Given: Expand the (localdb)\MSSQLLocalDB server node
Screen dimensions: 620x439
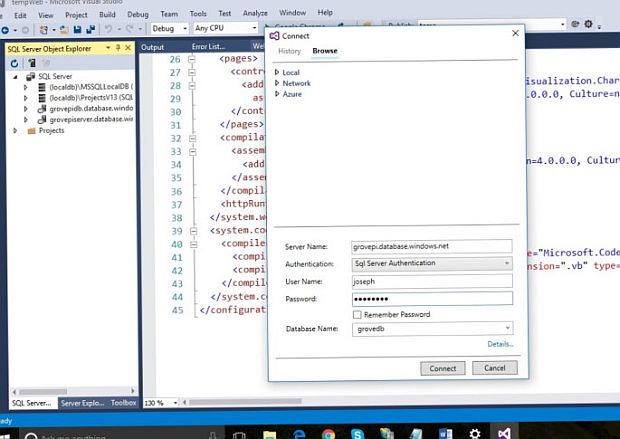Looking at the screenshot, I should [x=25, y=87].
